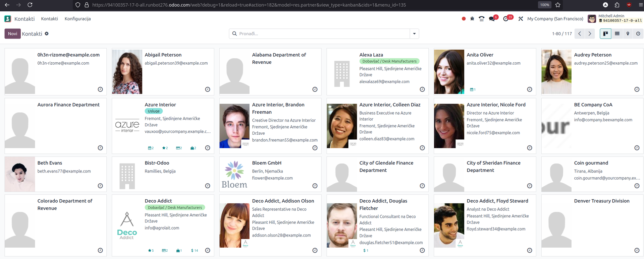Screen dimensions: 644x259
Task: Expand the search filter options dropdown
Action: [x=414, y=34]
